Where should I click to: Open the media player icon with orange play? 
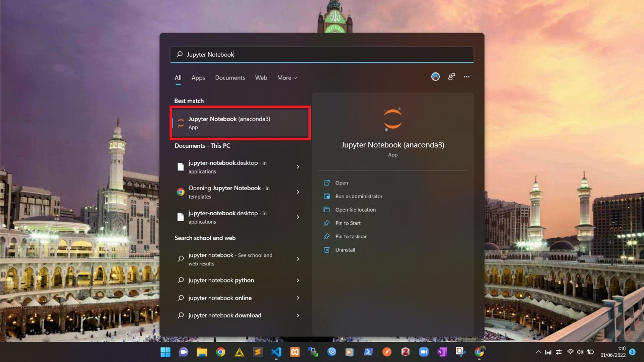click(x=350, y=352)
